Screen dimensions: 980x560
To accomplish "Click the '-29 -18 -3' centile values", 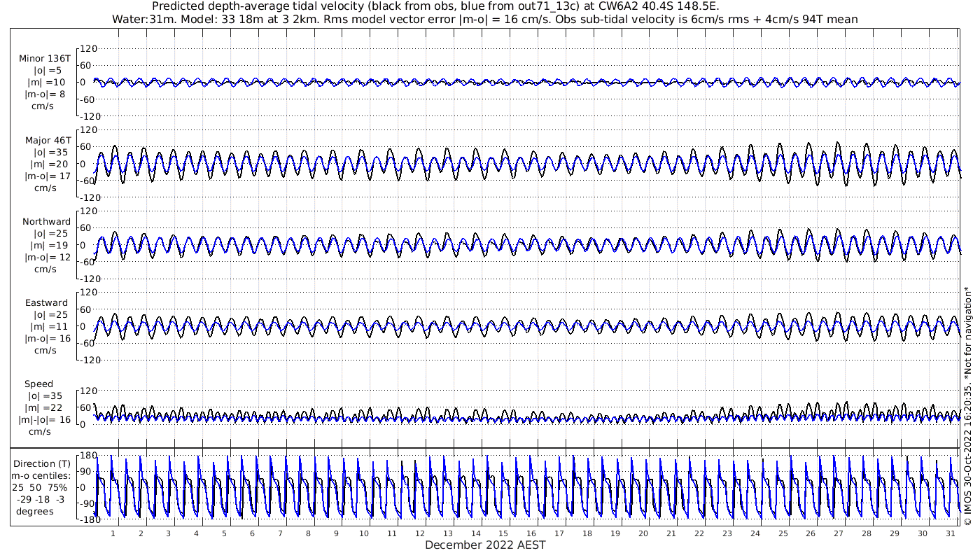I will (x=40, y=499).
